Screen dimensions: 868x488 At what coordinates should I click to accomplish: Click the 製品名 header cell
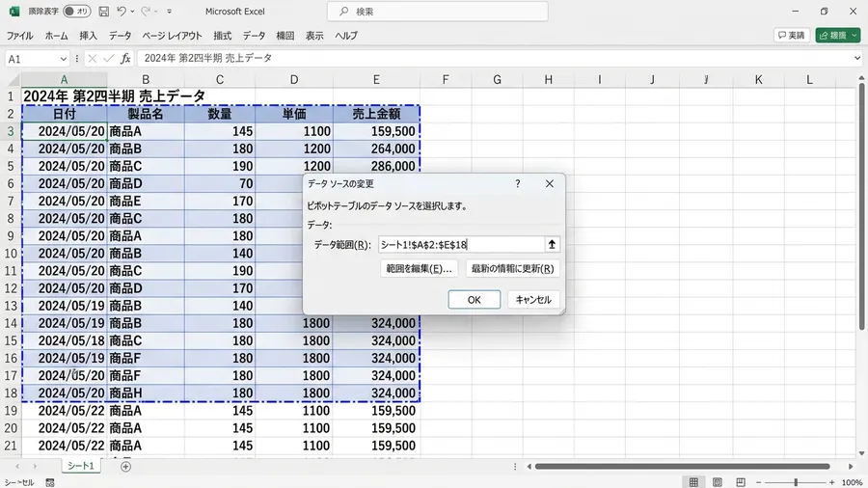click(146, 114)
